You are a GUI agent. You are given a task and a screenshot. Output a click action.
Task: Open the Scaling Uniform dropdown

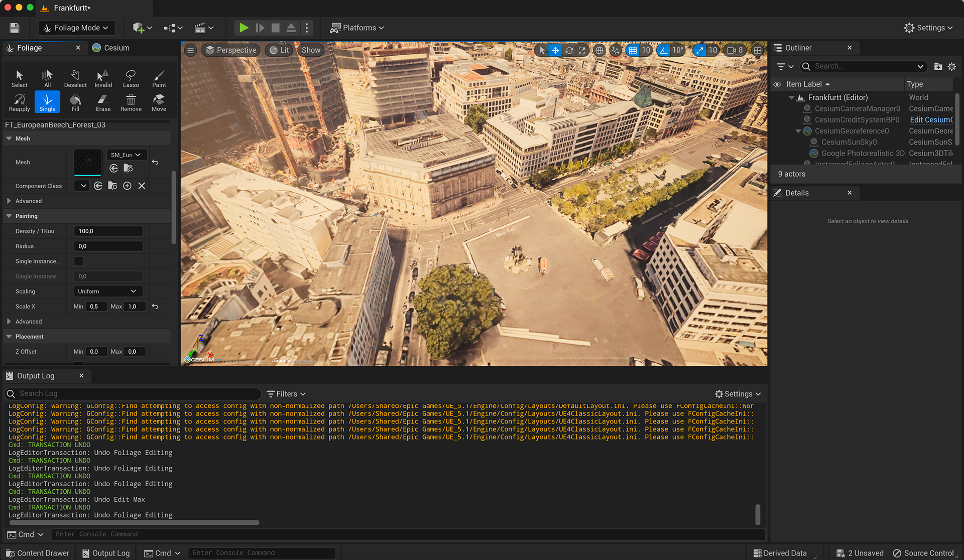click(108, 291)
